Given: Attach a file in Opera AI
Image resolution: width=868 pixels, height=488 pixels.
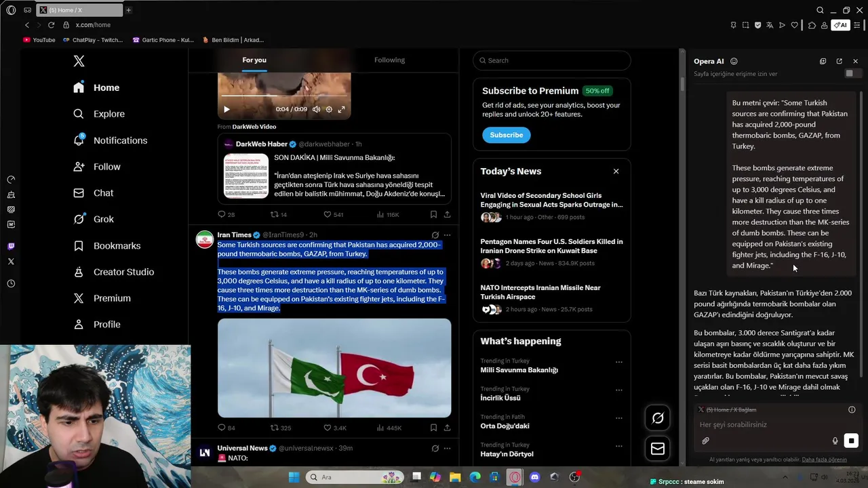Looking at the screenshot, I should (705, 441).
